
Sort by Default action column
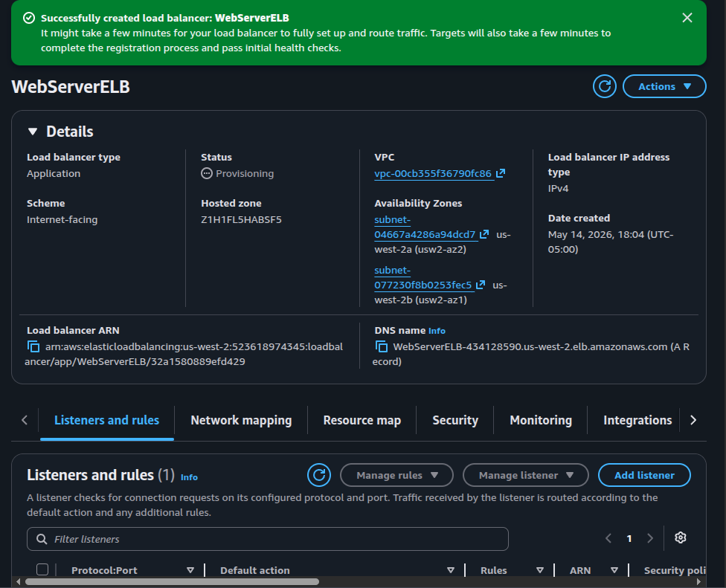click(451, 570)
